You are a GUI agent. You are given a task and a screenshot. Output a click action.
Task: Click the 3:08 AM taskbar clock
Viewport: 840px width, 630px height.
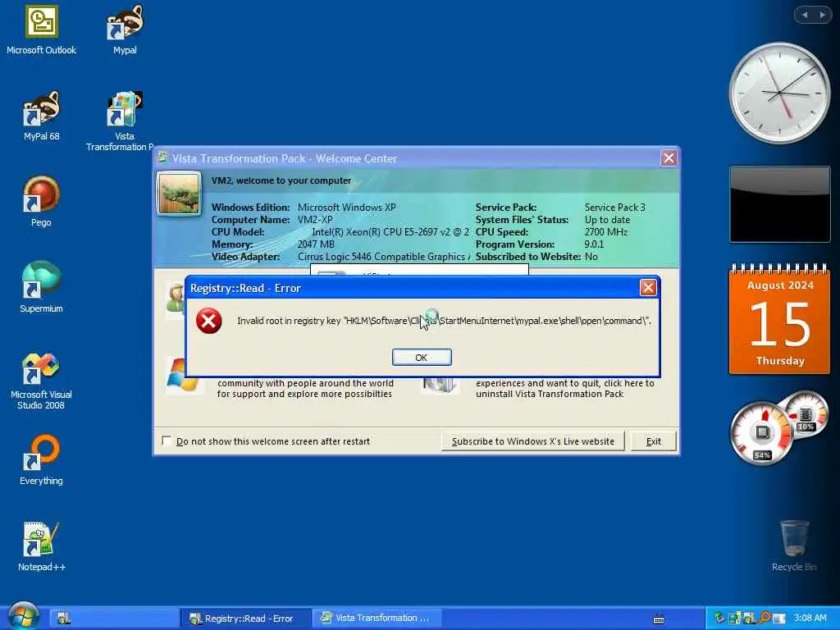point(810,619)
